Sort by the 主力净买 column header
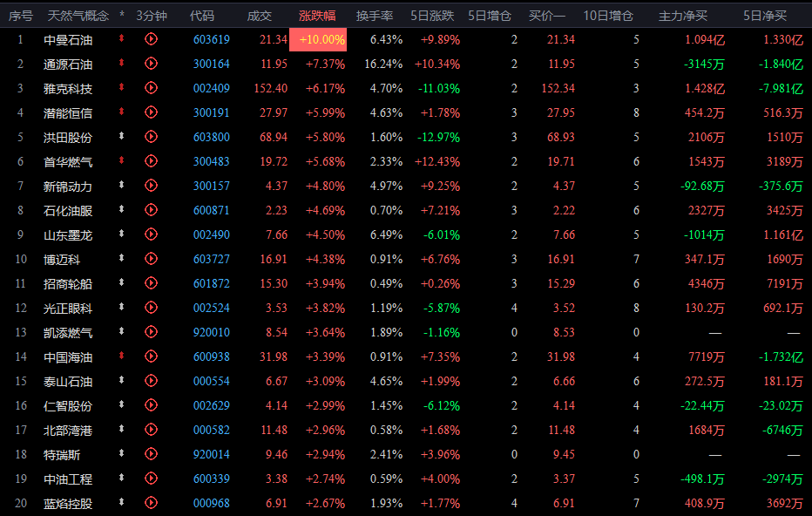This screenshot has height=516, width=812. tap(682, 16)
